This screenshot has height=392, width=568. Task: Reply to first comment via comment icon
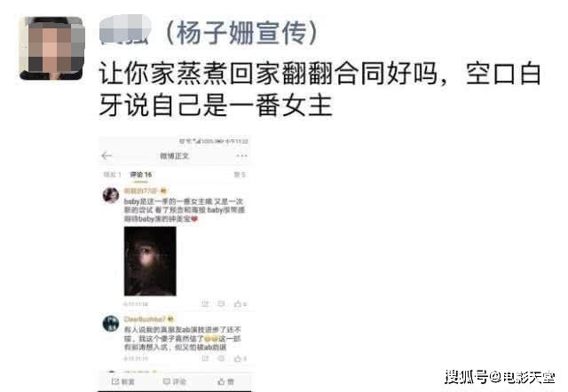[x=221, y=303]
